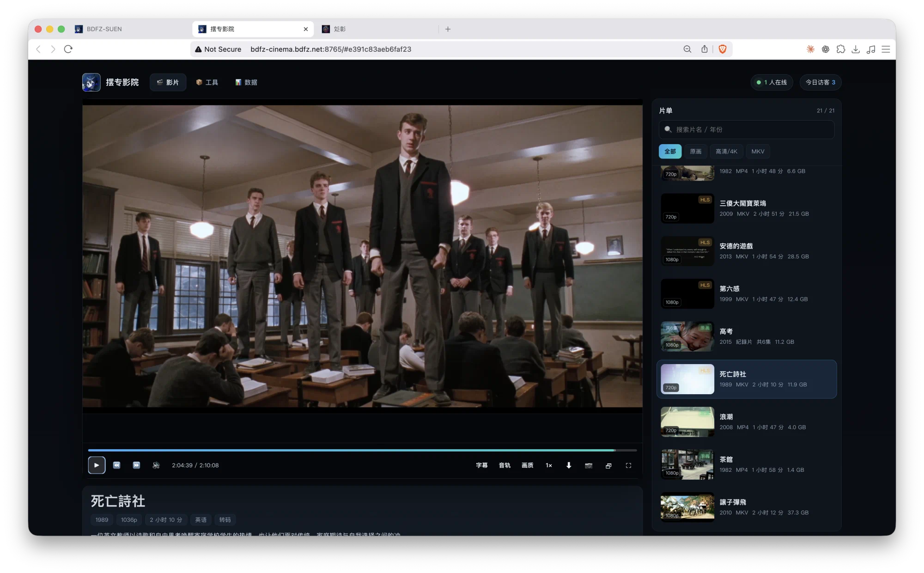Click the 摆专影院 logo icon

tap(91, 82)
